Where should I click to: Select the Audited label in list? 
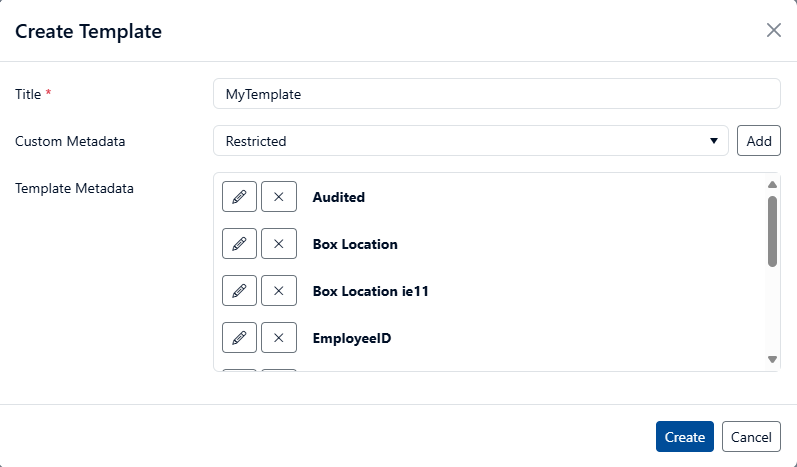click(339, 197)
